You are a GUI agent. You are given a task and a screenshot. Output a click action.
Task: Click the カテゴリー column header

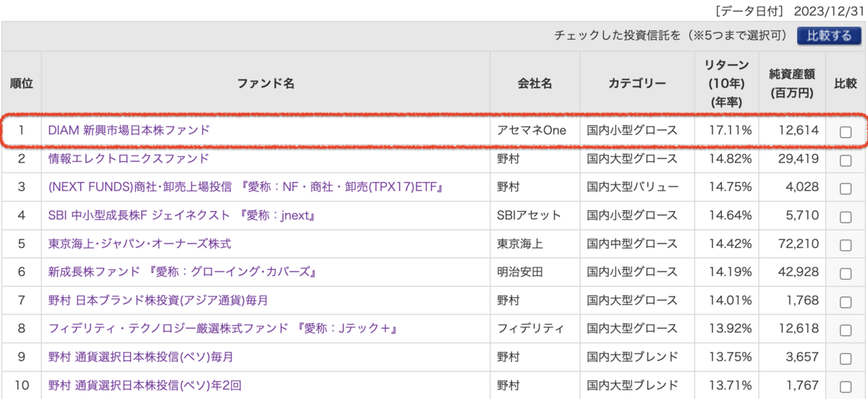tap(637, 83)
